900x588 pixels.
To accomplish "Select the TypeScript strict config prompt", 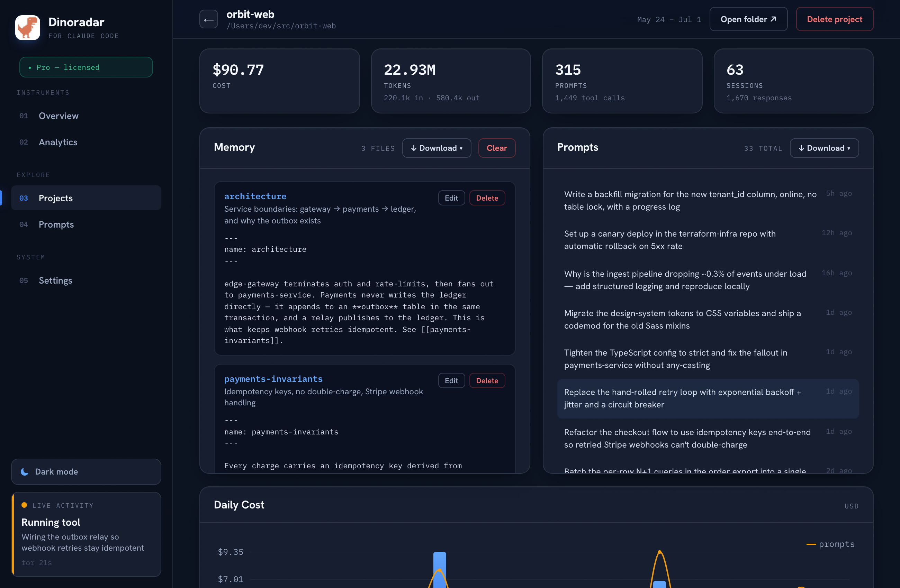I will pyautogui.click(x=708, y=359).
